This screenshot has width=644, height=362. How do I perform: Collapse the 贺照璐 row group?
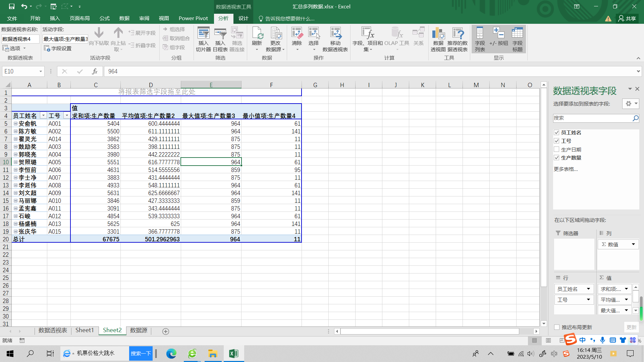coord(15,162)
